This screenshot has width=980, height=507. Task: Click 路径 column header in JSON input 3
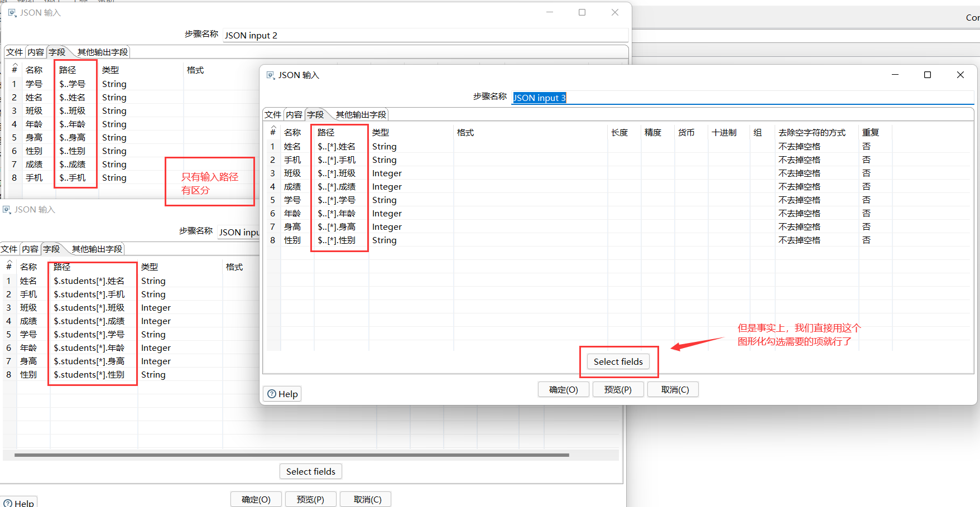click(x=341, y=132)
